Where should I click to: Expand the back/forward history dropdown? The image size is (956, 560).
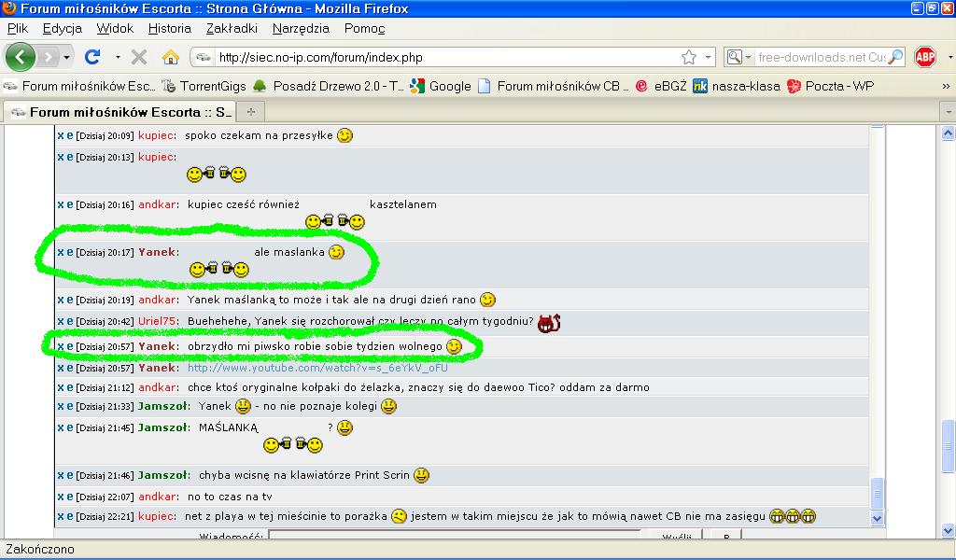point(67,57)
